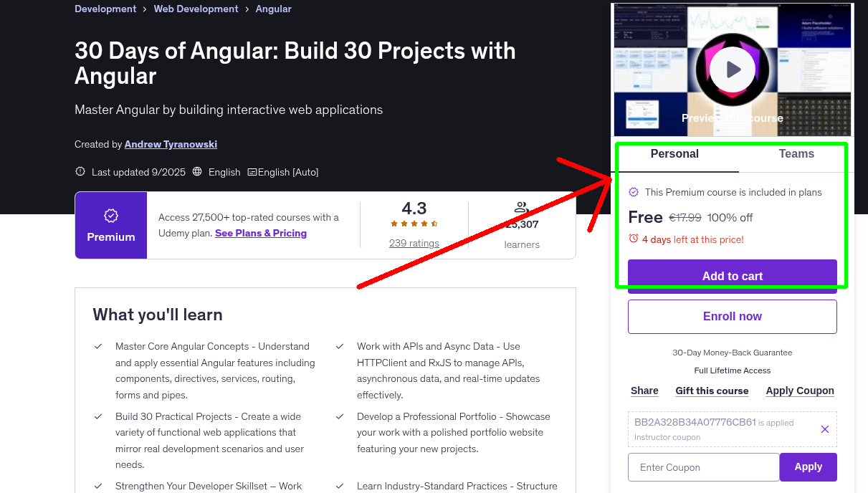
Task: Click the star rating display under 4.3
Action: click(x=414, y=223)
